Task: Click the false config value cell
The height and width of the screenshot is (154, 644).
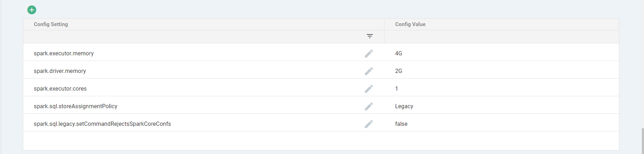Action: (x=401, y=124)
